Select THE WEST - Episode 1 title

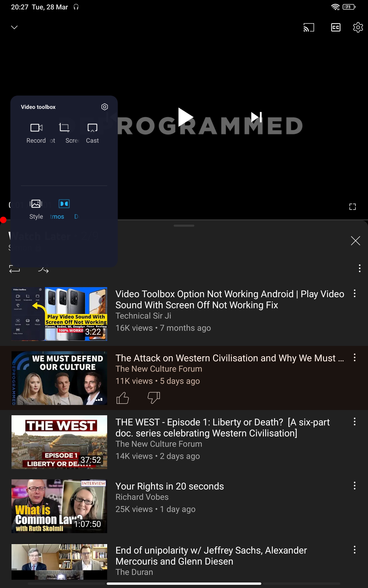tap(222, 428)
